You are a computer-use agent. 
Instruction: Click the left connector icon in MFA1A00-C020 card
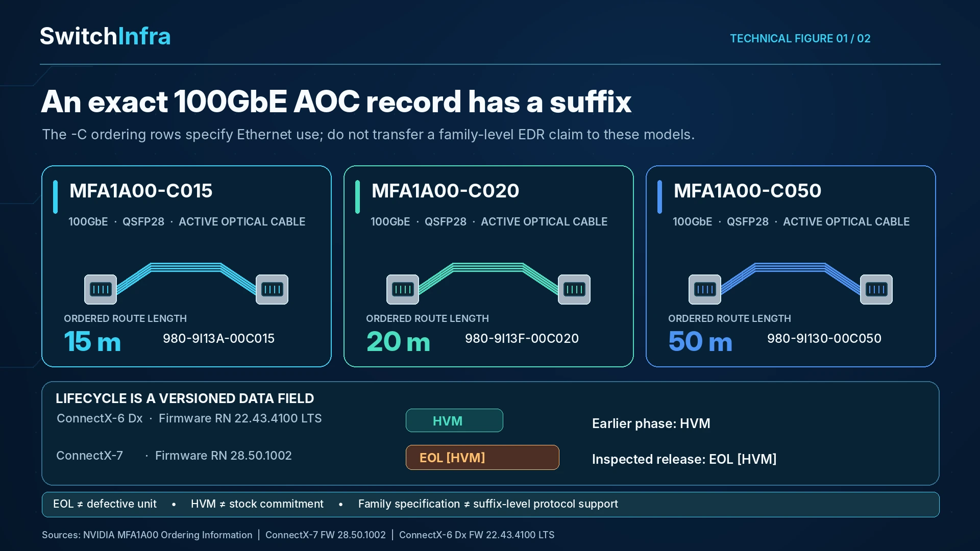click(403, 289)
